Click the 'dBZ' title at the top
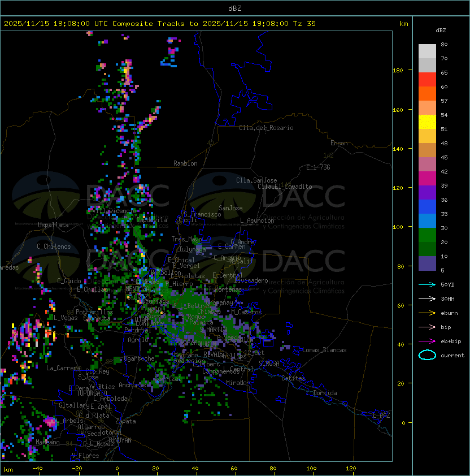This screenshot has height=476, width=470. point(235,8)
